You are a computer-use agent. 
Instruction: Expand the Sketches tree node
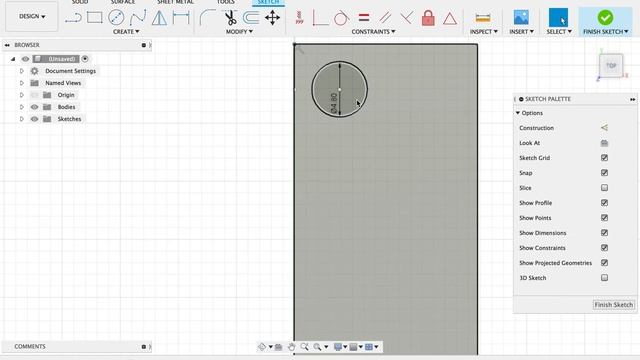(22, 119)
